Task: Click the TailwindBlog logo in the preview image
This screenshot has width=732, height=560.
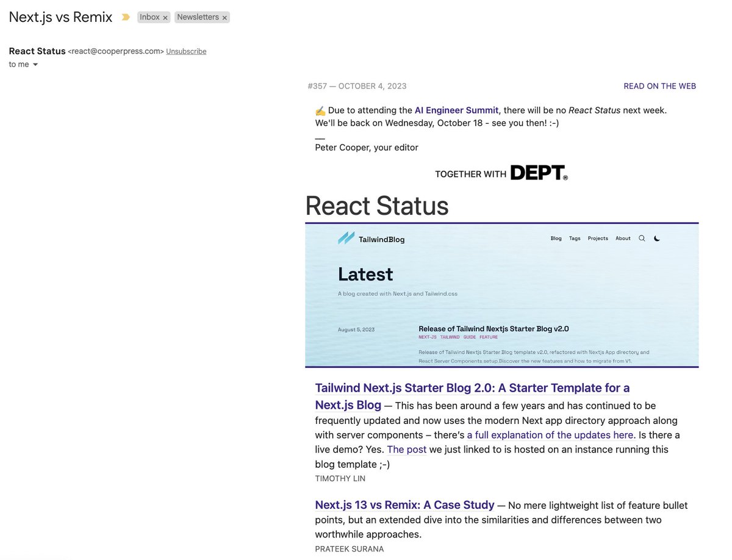Action: click(x=371, y=239)
